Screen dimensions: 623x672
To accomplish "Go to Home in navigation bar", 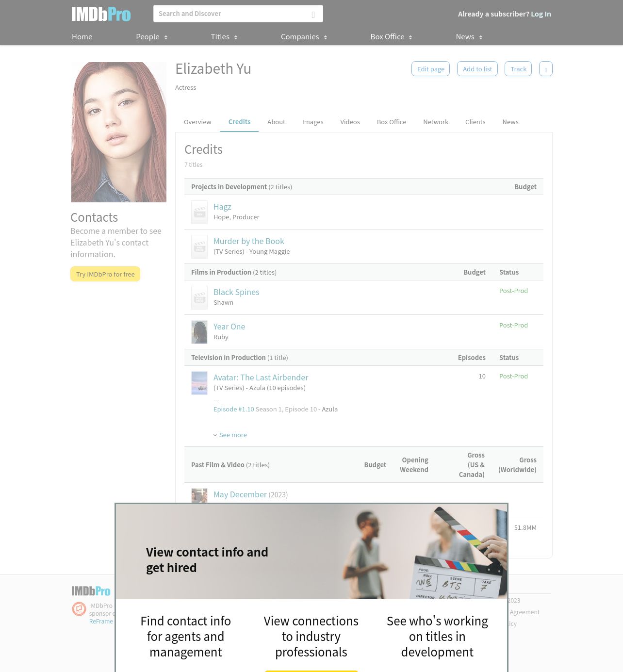I will coord(82,37).
